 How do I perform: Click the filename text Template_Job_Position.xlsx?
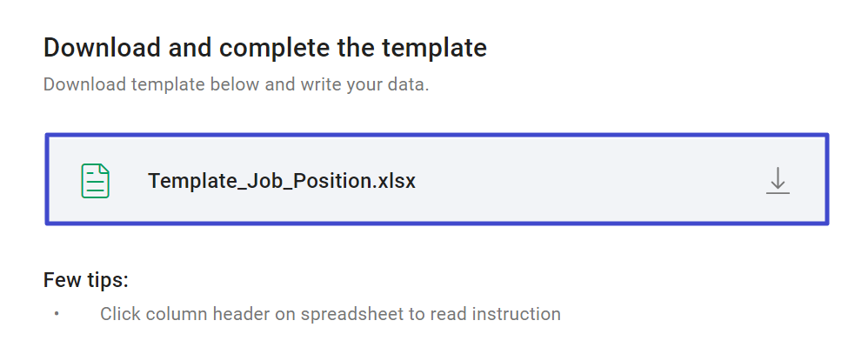tap(281, 181)
